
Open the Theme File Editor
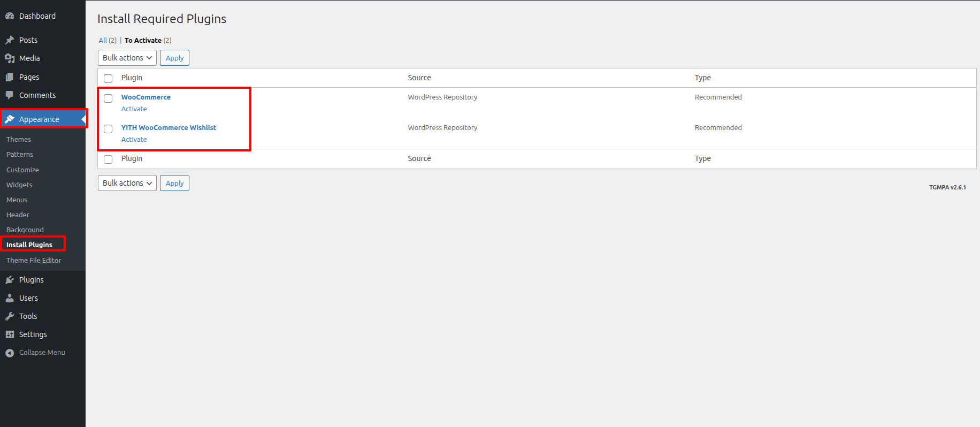pos(34,260)
